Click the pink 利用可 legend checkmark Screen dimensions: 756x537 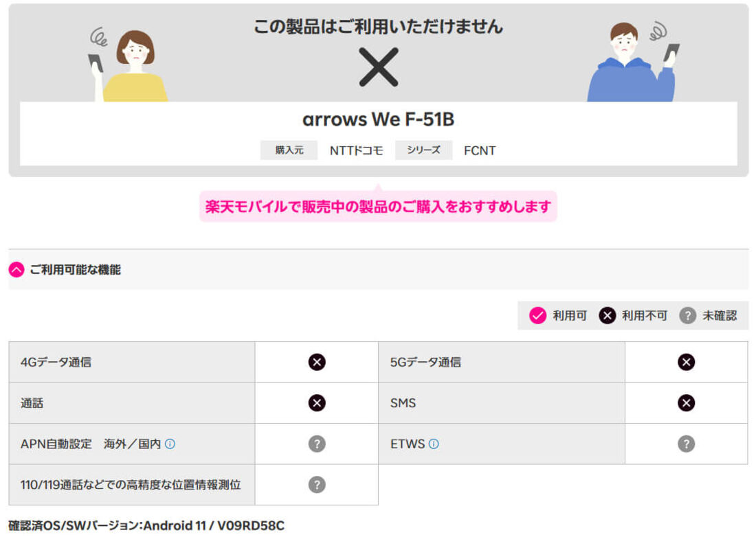click(537, 316)
